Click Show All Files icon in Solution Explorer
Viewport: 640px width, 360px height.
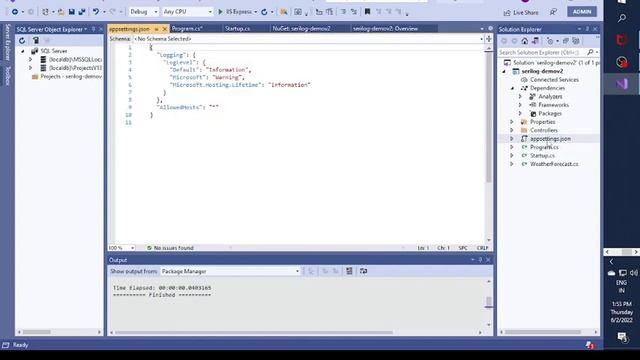click(x=576, y=41)
